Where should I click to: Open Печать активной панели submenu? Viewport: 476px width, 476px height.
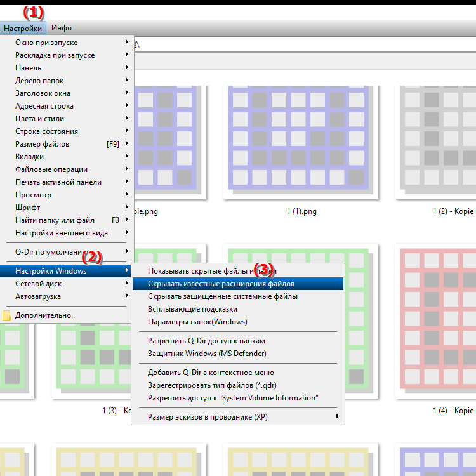coord(67,182)
